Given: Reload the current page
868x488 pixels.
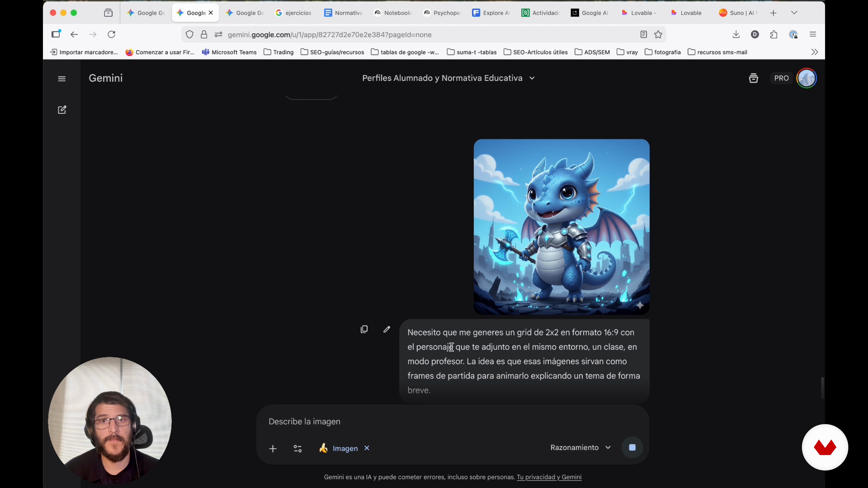Looking at the screenshot, I should coord(111,34).
